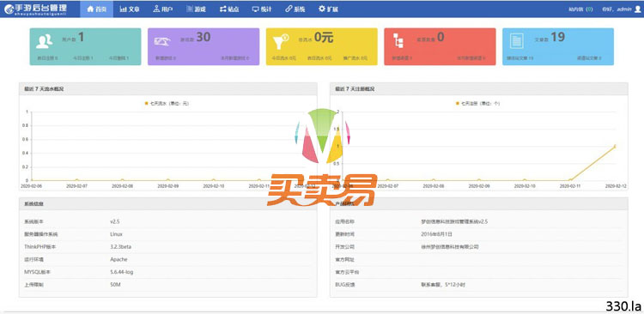Open the 用户 menu

coord(162,9)
